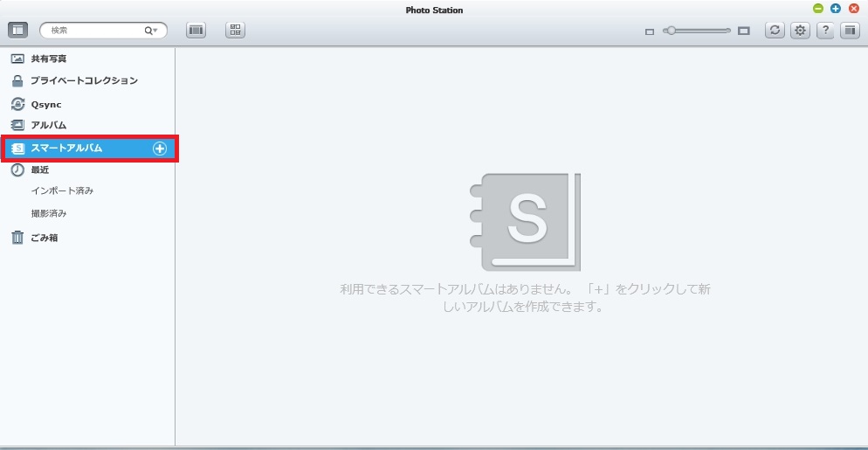Open the help question mark icon
This screenshot has width=868, height=450.
[825, 31]
